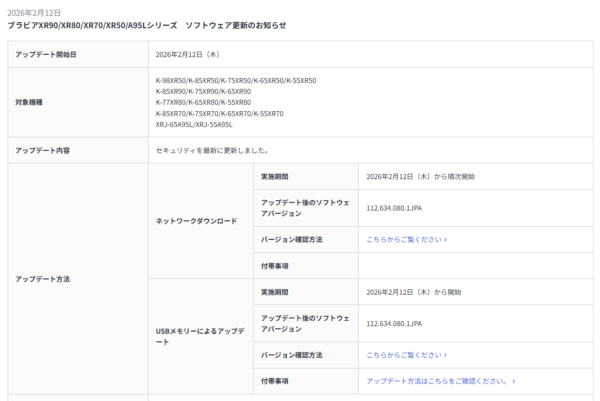The image size is (600, 401).
Task: Click software version label in USB section
Action: pyautogui.click(x=305, y=323)
